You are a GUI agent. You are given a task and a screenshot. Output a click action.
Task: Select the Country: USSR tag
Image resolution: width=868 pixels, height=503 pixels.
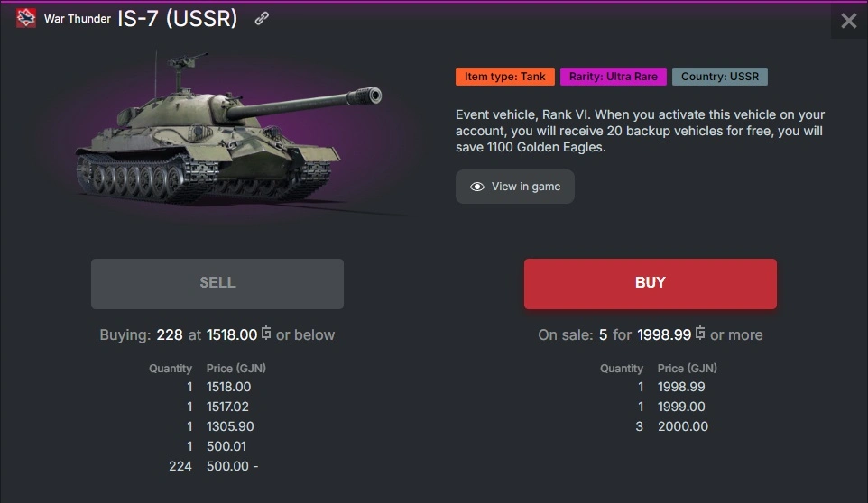pyautogui.click(x=719, y=77)
